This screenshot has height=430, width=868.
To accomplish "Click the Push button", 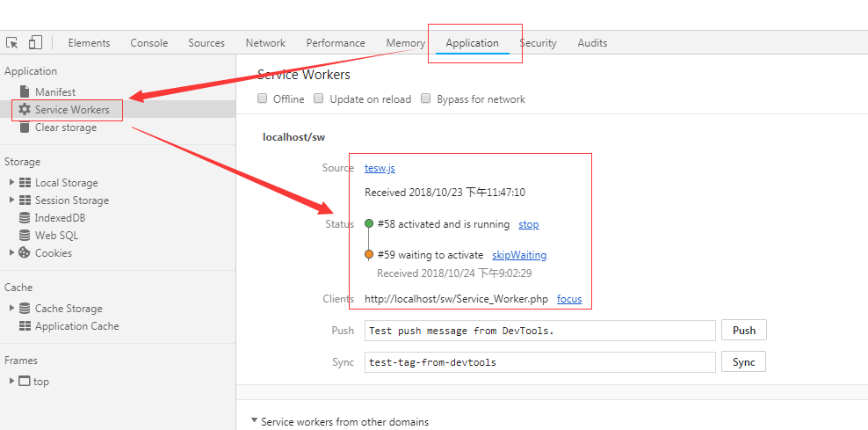I will (744, 331).
